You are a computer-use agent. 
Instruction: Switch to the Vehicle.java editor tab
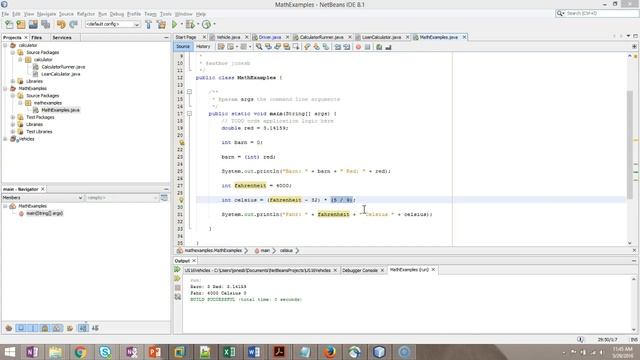point(228,37)
